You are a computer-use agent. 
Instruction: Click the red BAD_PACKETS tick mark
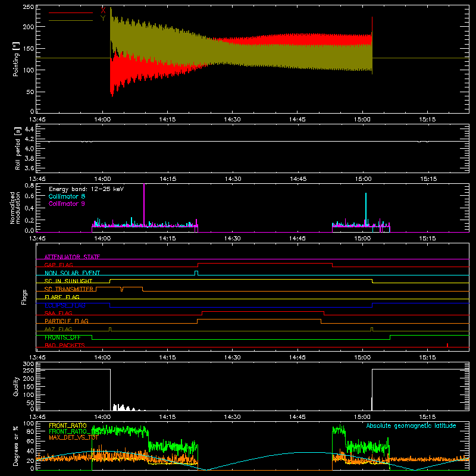tap(447, 345)
